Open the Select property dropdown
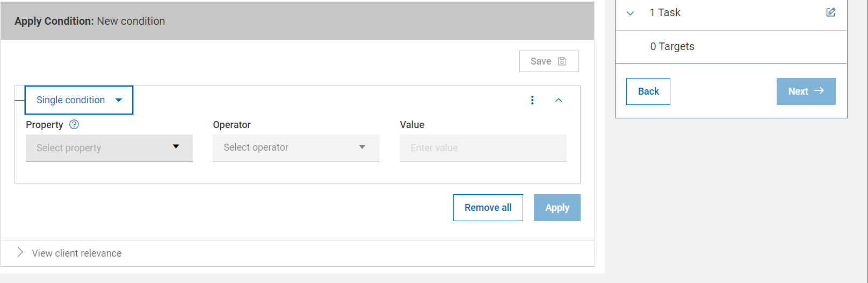 109,147
